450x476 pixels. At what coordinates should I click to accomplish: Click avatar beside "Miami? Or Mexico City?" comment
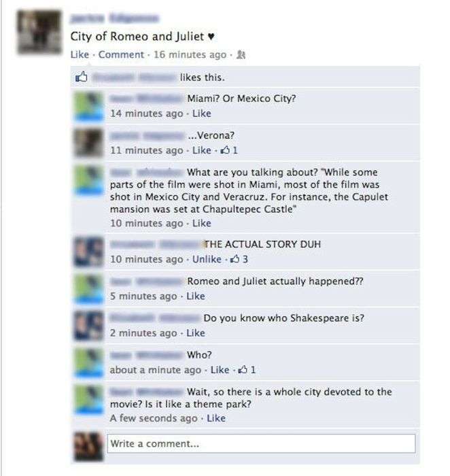point(88,106)
